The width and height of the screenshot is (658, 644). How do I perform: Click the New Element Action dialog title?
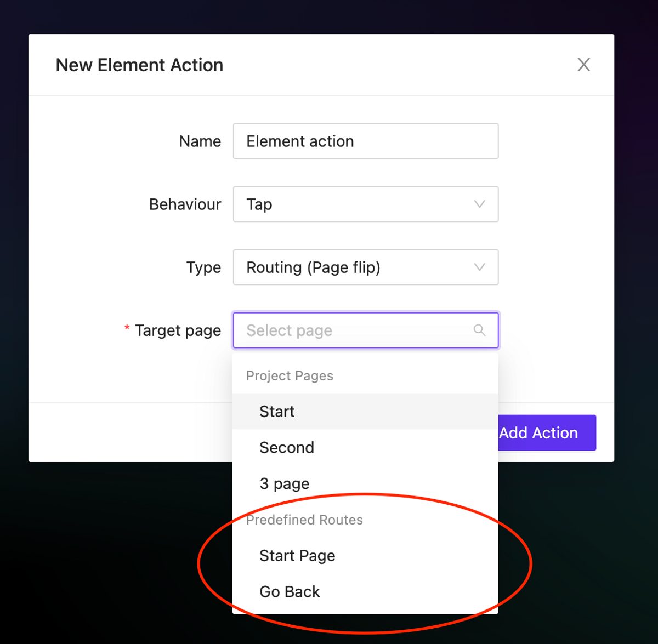pos(139,65)
